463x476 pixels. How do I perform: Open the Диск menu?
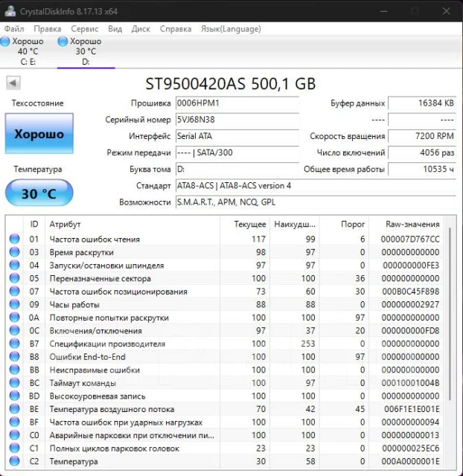(x=141, y=29)
